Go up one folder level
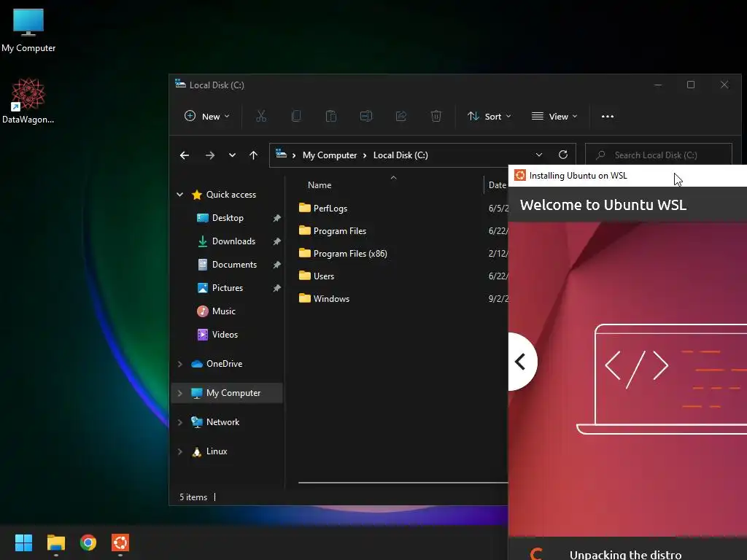 tap(253, 155)
